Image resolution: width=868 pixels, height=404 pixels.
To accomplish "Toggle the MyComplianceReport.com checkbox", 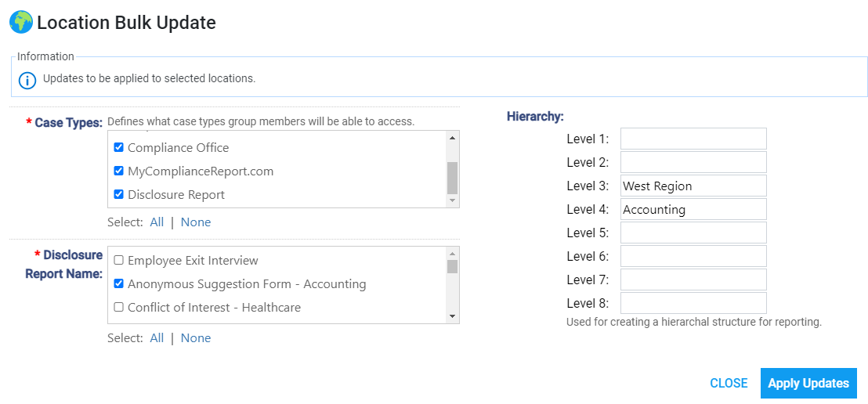I will click(118, 171).
